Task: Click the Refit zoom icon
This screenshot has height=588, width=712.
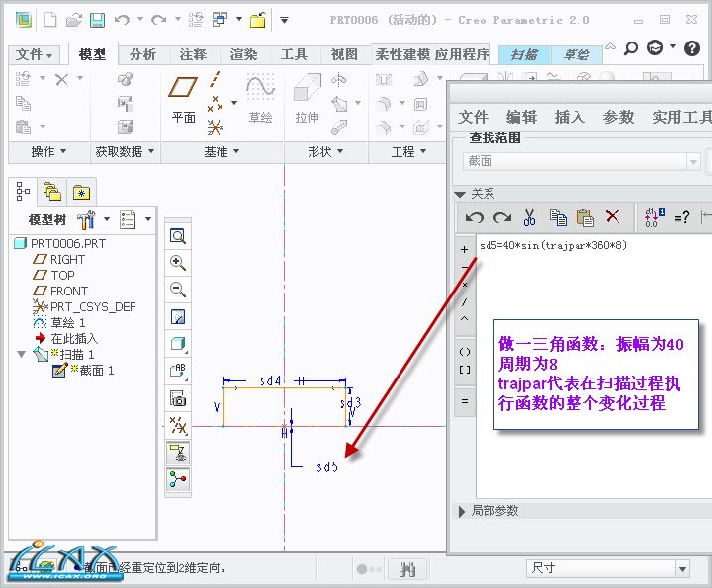Action: coord(178,236)
